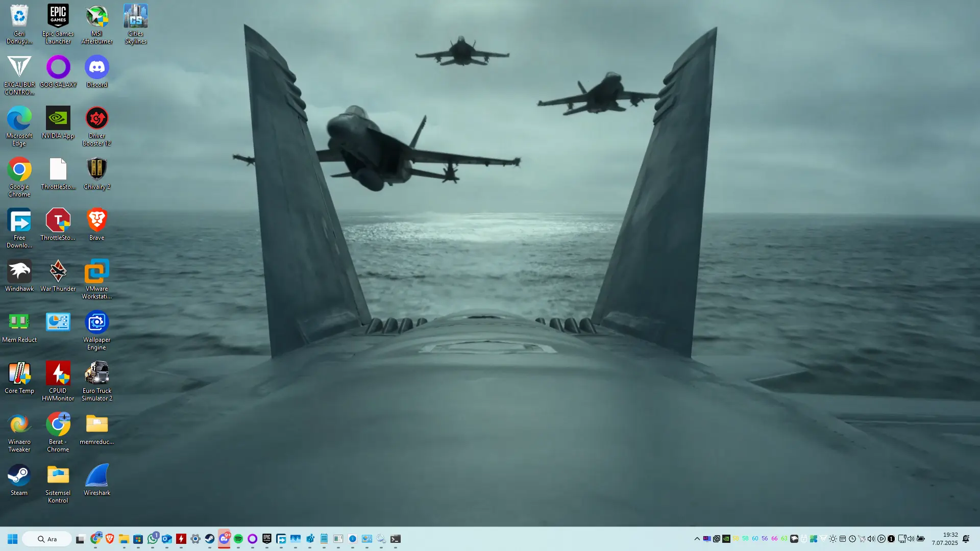Open File Explorer from the taskbar
This screenshot has height=551, width=980.
click(x=124, y=539)
